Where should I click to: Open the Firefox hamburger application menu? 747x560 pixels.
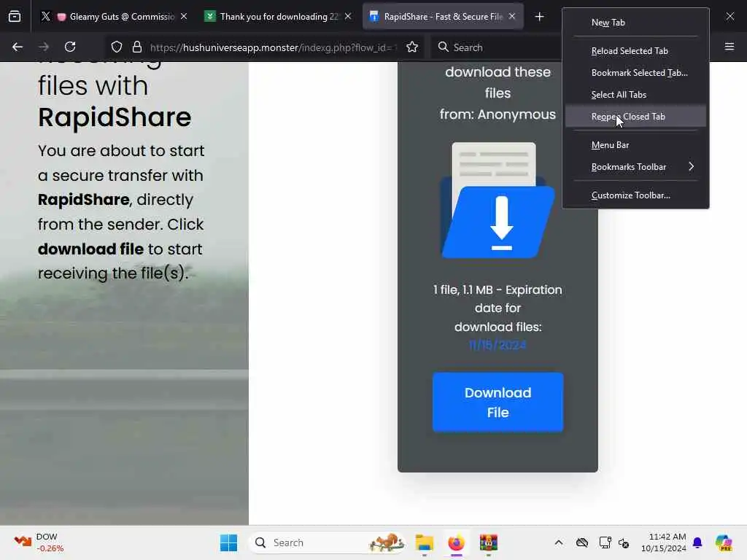729,47
